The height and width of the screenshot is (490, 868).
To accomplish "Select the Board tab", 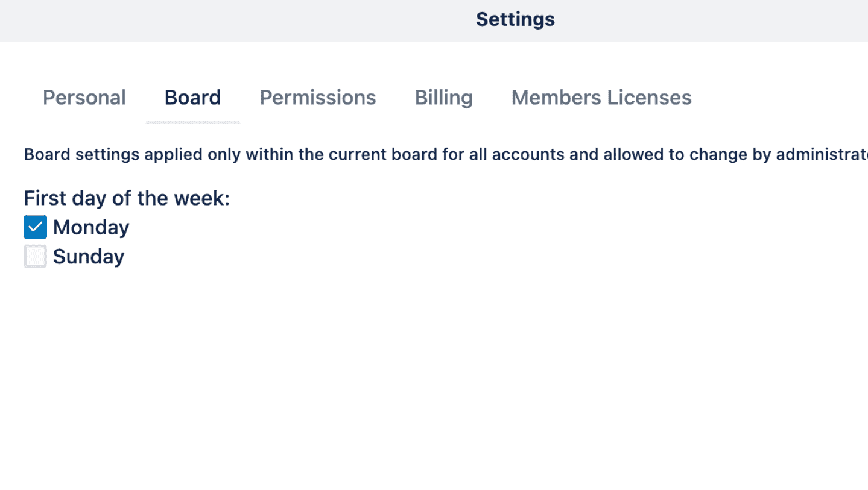I will tap(192, 98).
